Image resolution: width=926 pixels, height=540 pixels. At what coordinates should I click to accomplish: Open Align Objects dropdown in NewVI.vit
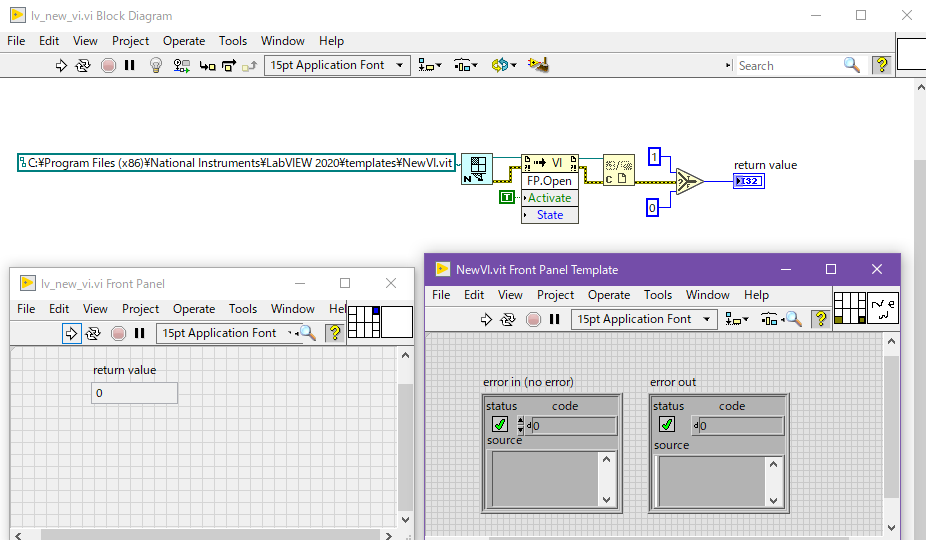pyautogui.click(x=737, y=320)
